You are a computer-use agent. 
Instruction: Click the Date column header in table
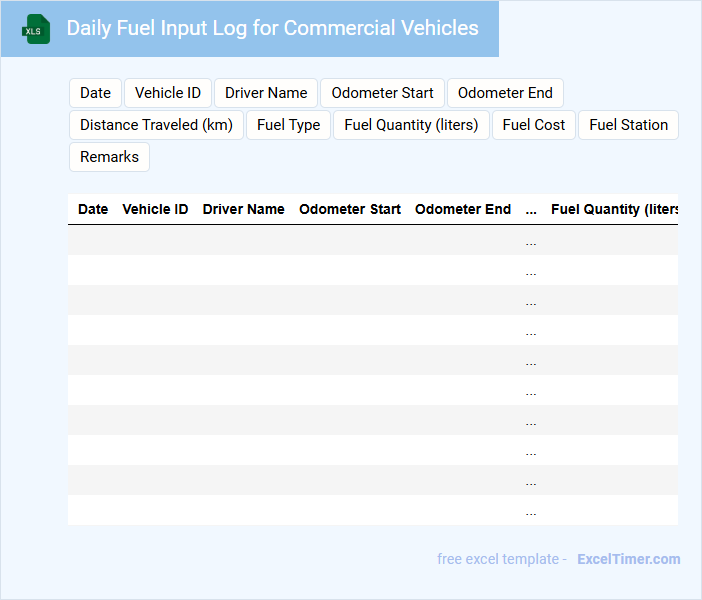click(93, 210)
